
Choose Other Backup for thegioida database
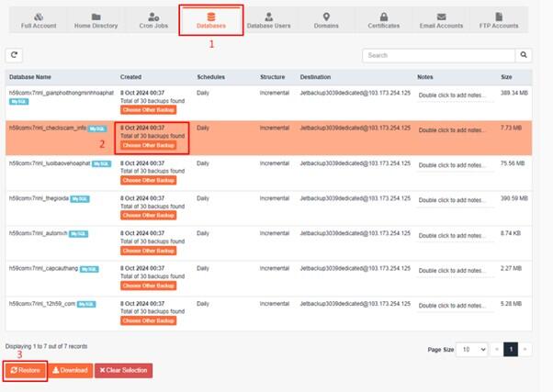[x=149, y=216]
